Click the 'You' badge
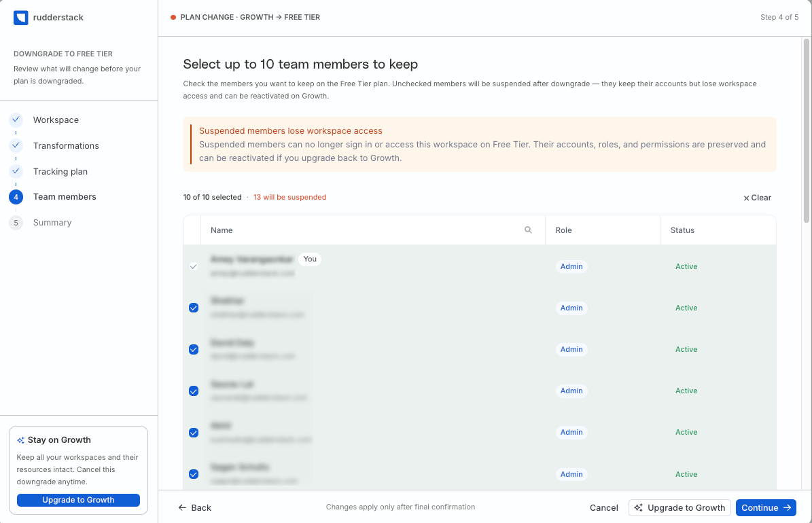The height and width of the screenshot is (523, 812). (x=310, y=259)
